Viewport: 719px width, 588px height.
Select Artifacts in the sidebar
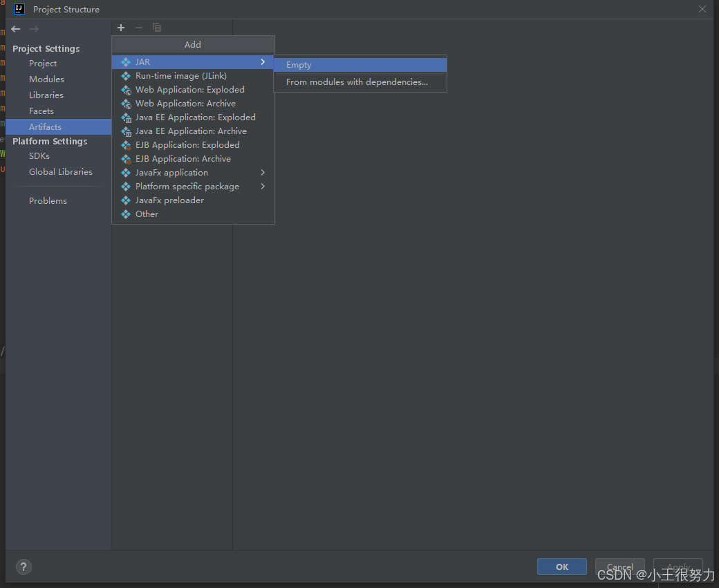coord(58,127)
